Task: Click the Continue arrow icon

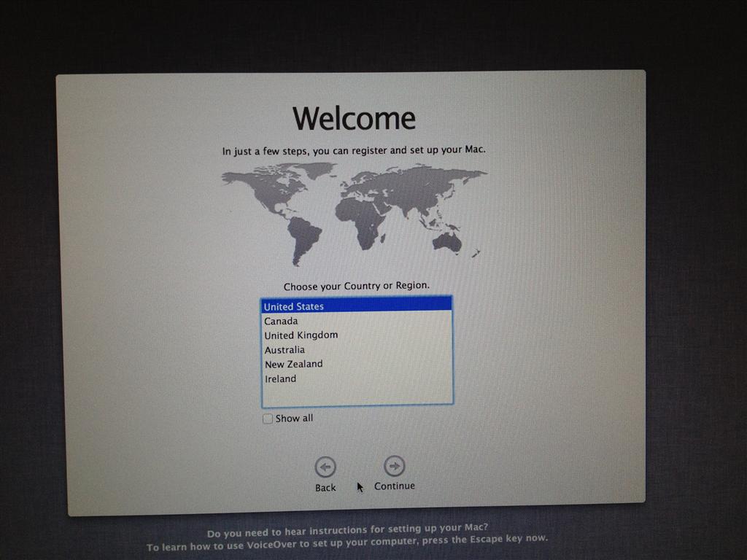Action: point(395,466)
